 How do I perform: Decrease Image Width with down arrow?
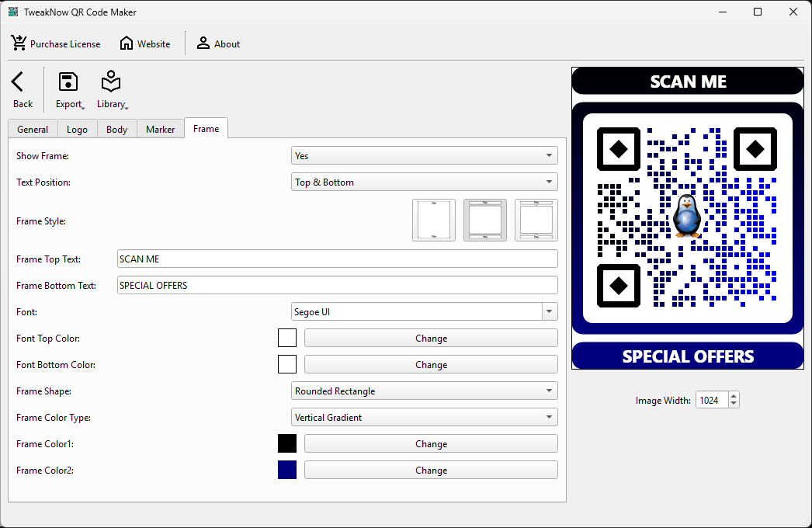click(x=734, y=404)
